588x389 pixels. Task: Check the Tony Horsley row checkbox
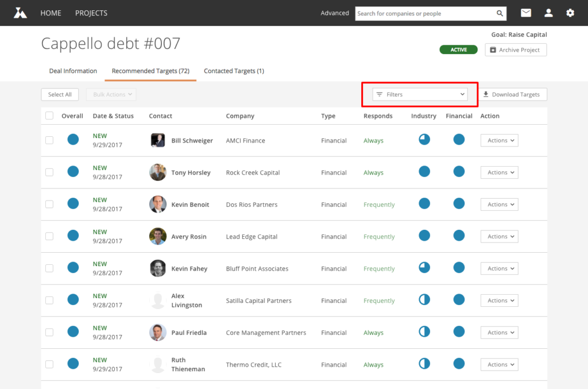point(49,172)
